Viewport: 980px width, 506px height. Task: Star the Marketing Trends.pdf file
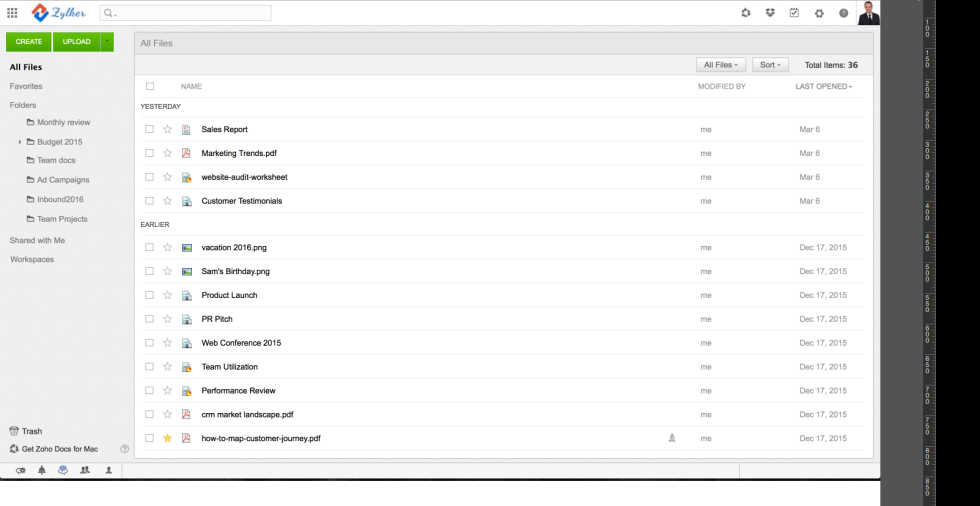168,153
